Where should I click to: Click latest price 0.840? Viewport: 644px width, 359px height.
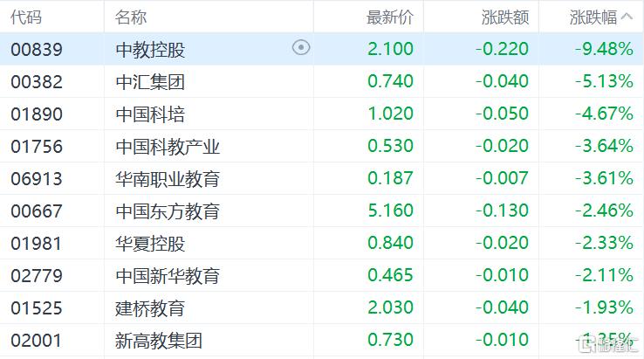point(390,243)
